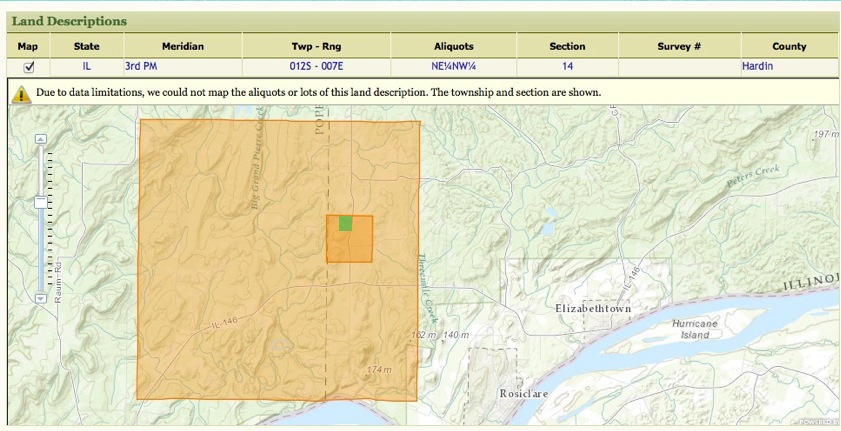Viewport: 841px width, 431px height.
Task: Select the Hardin county cell
Action: coord(757,67)
